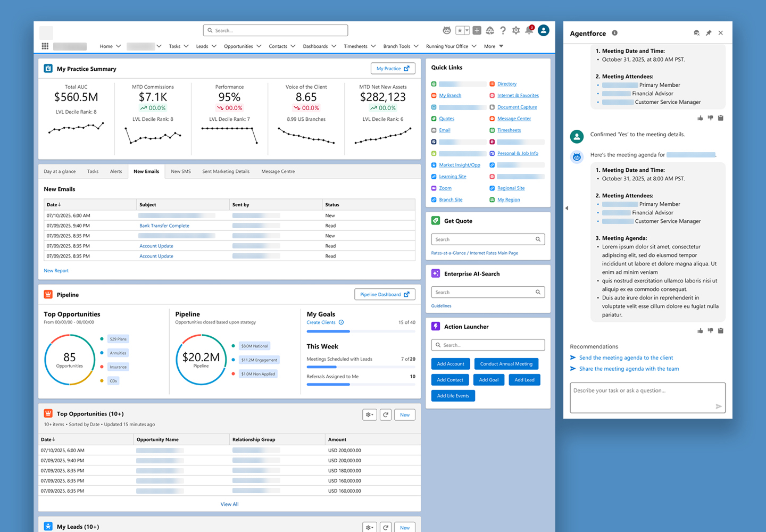Open the user profile avatar
The image size is (766, 532).
click(544, 30)
